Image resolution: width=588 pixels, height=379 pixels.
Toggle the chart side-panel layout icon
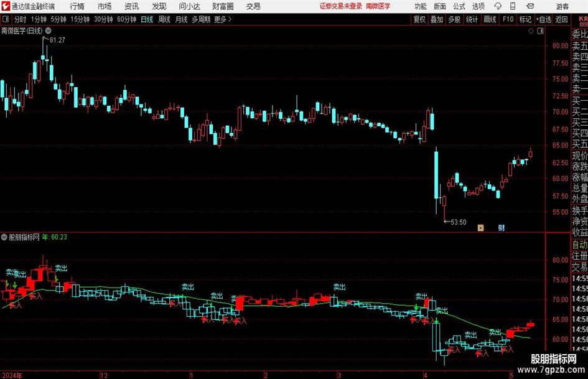pyautogui.click(x=540, y=31)
